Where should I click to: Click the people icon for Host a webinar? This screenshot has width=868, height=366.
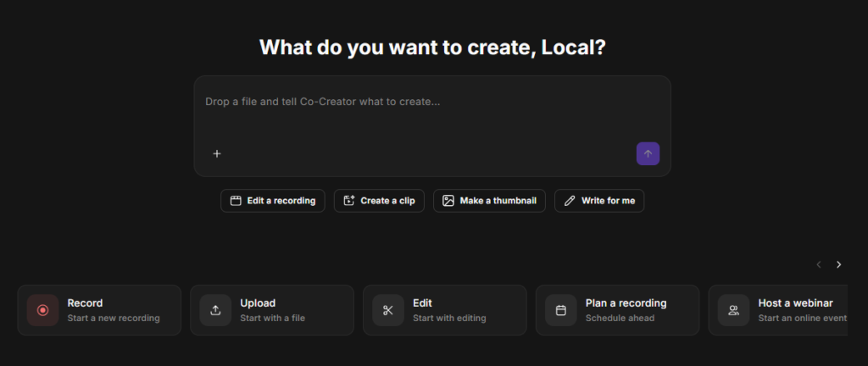tap(733, 310)
